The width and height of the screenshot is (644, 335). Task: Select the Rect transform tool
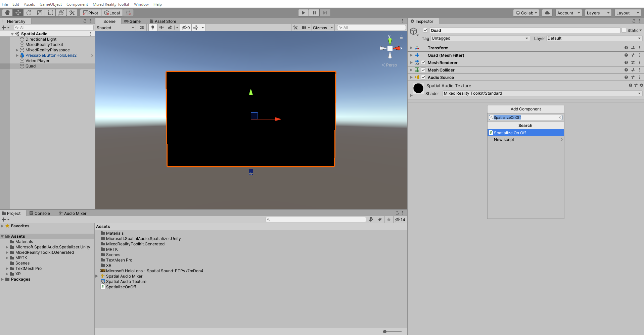pyautogui.click(x=50, y=13)
